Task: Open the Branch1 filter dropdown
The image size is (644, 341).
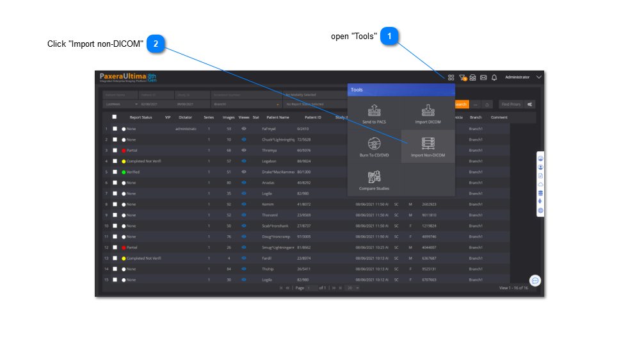Action: pyautogui.click(x=246, y=104)
